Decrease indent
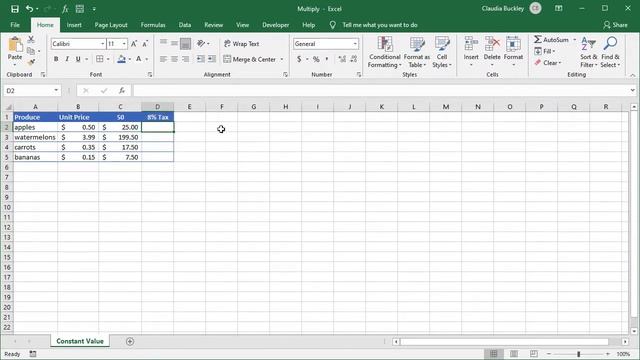Viewport: 640px width, 360px height. [200, 59]
